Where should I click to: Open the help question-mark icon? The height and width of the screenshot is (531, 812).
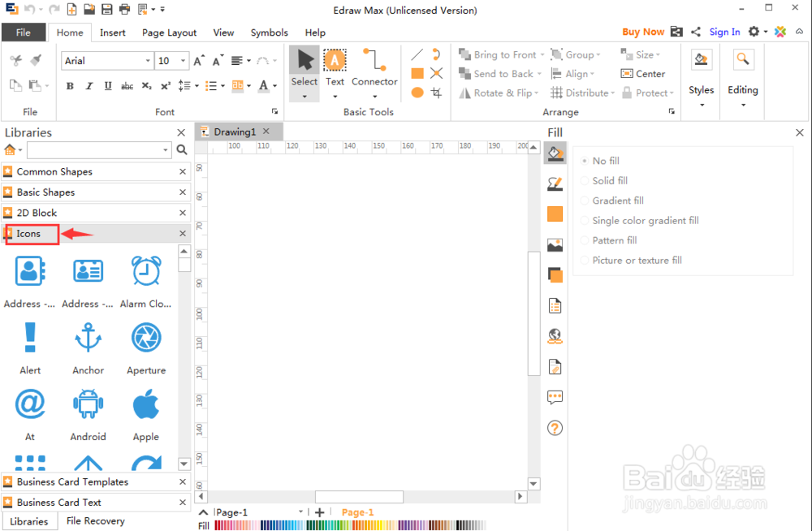555,428
